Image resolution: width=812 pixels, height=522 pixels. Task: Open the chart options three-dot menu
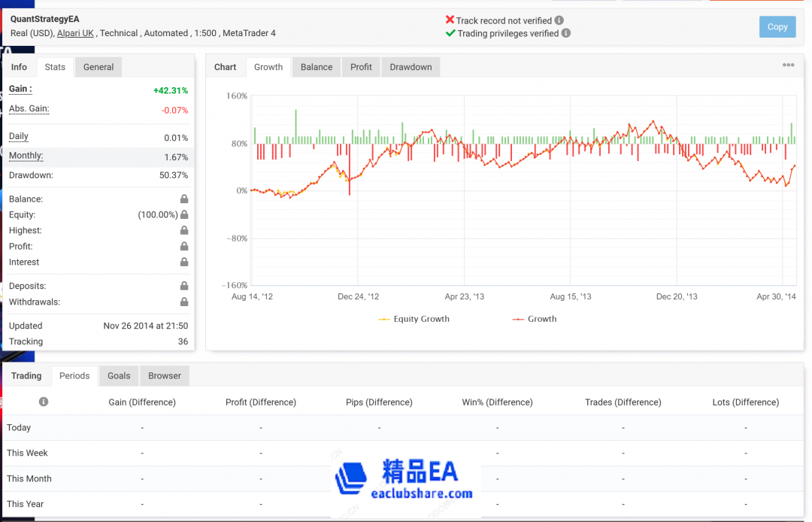coord(788,65)
